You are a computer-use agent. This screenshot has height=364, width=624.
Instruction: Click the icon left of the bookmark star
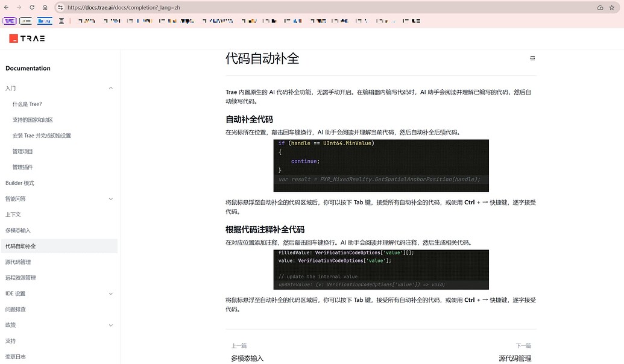coord(600,8)
